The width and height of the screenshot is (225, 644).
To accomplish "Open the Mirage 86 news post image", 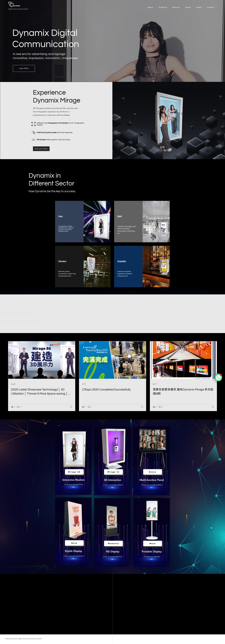I will point(42,360).
